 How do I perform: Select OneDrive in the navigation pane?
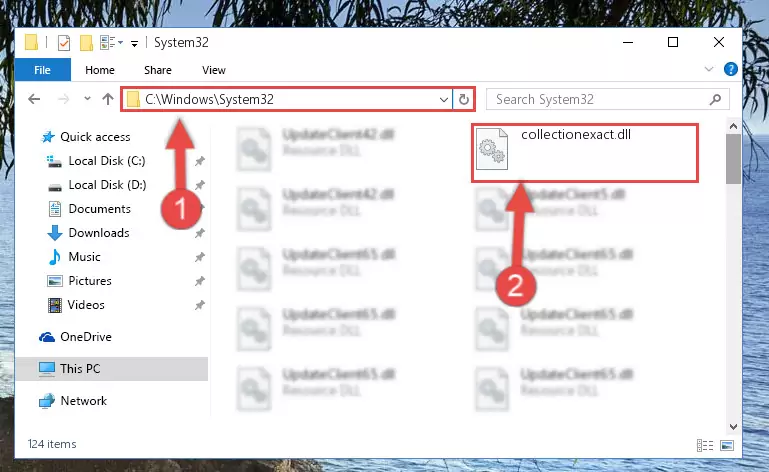pos(86,337)
